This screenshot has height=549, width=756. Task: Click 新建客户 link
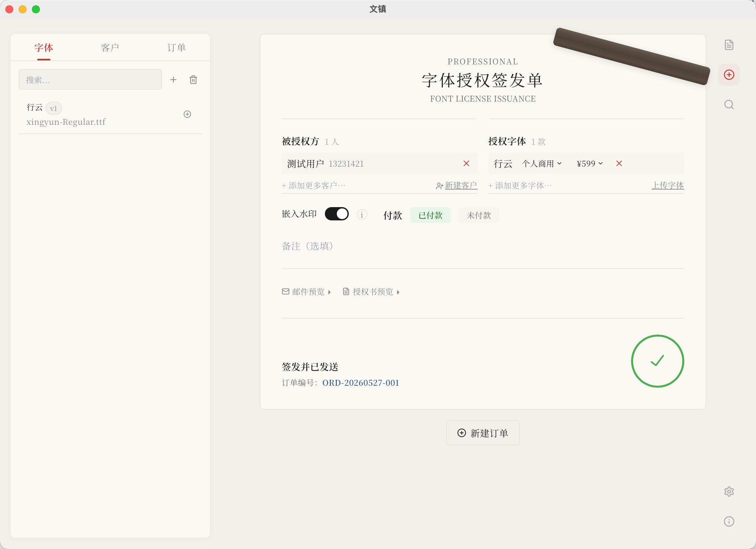coord(457,186)
